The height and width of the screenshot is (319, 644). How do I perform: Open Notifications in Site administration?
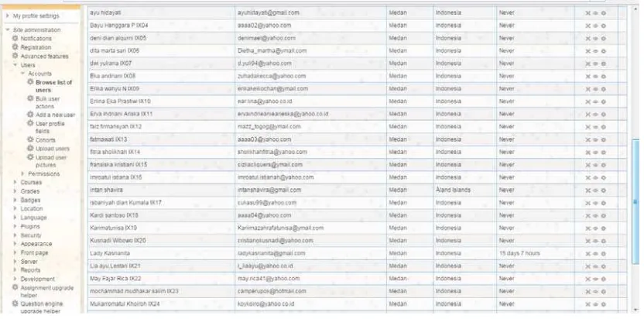pyautogui.click(x=36, y=38)
